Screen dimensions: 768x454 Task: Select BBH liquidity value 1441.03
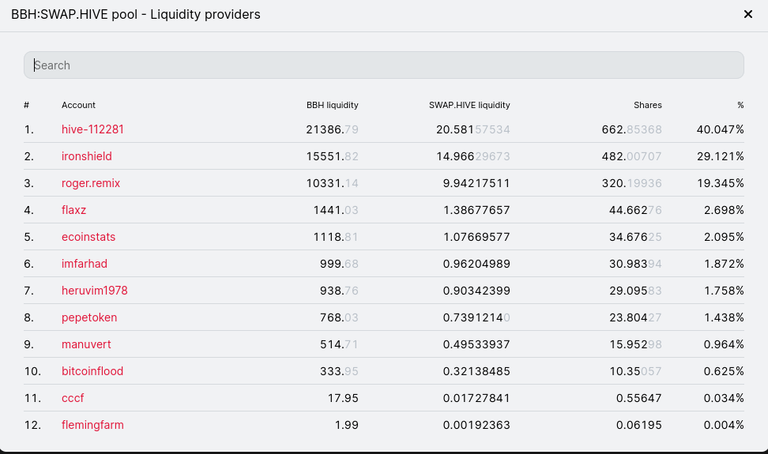coord(336,210)
